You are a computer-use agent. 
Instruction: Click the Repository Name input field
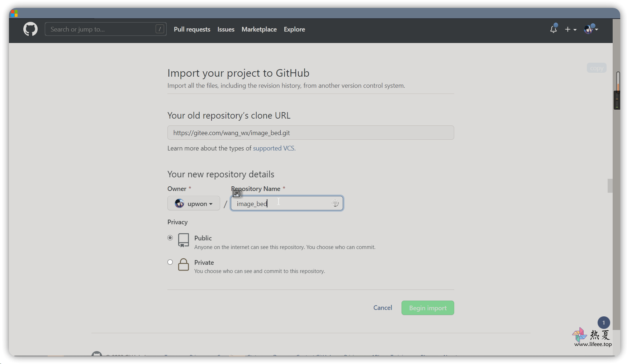pyautogui.click(x=287, y=203)
